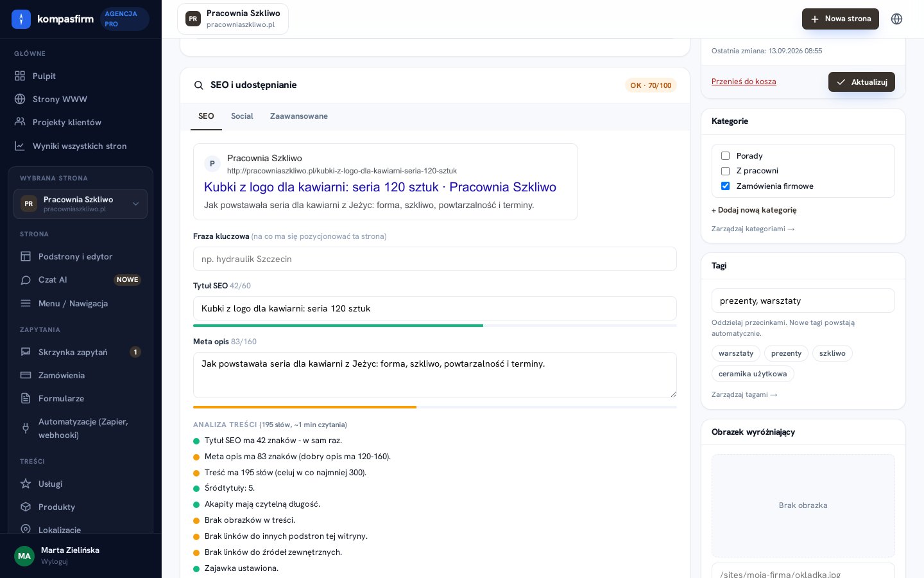This screenshot has width=924, height=578.
Task: Click the Nowa strona button
Action: pyautogui.click(x=841, y=19)
